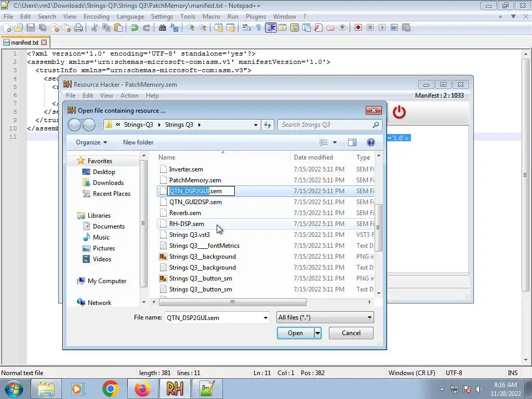Click the Find binoculars icon in Notepad++ toolbar
Viewport: 532px width, 399px height.
point(162,28)
